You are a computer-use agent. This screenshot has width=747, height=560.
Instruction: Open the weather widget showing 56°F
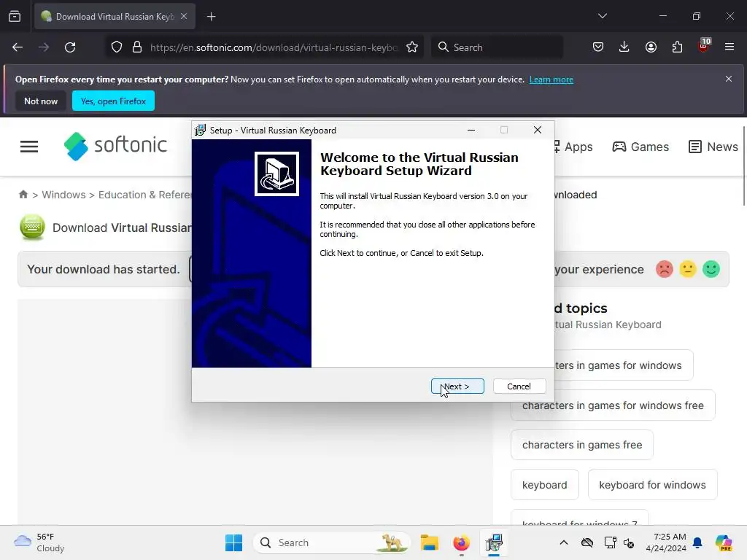pyautogui.click(x=39, y=542)
